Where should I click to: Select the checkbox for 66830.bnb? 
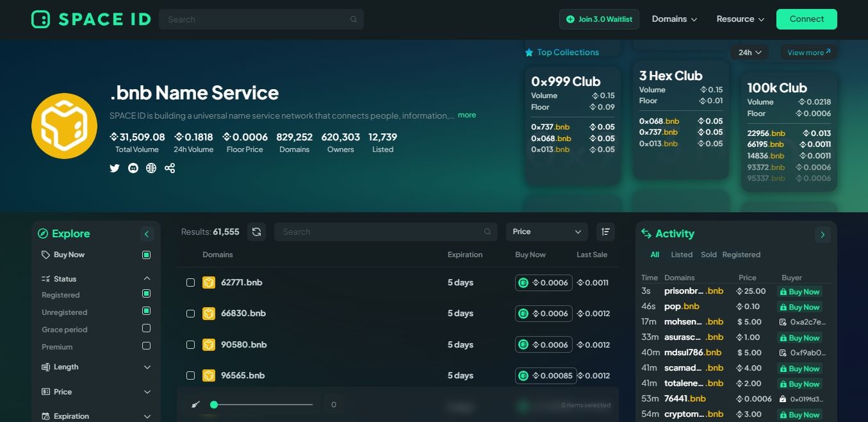(x=190, y=314)
